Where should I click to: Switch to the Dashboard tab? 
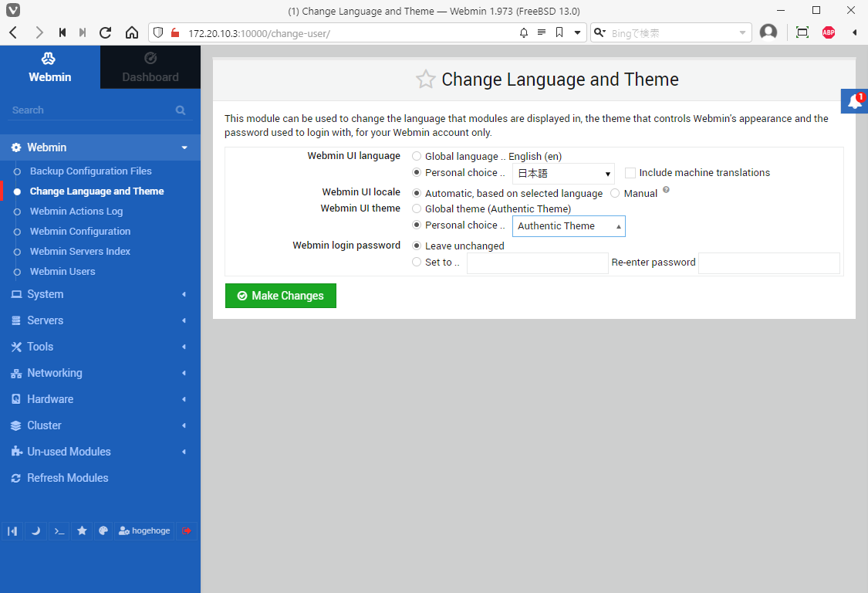[x=150, y=67]
